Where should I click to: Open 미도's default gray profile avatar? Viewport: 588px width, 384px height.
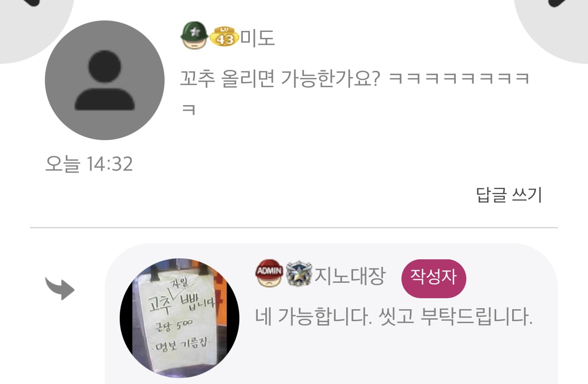tap(105, 80)
